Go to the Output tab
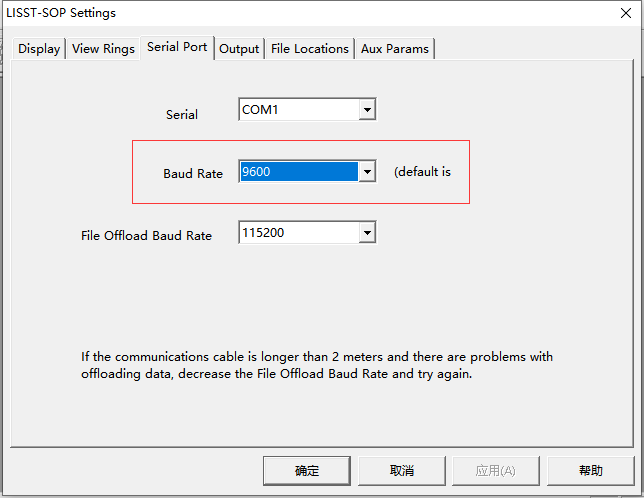The height and width of the screenshot is (498, 644). (x=239, y=49)
